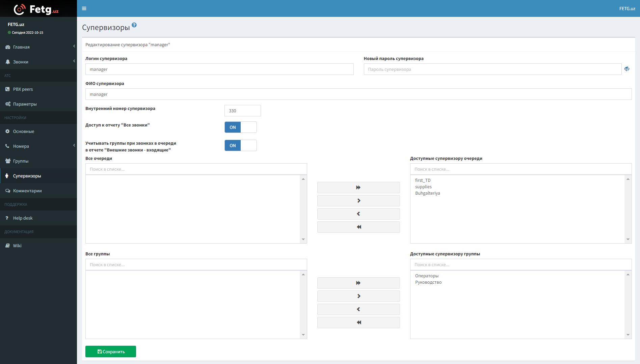Remove the selected group from available groups
The height and width of the screenshot is (364, 640).
(x=358, y=309)
